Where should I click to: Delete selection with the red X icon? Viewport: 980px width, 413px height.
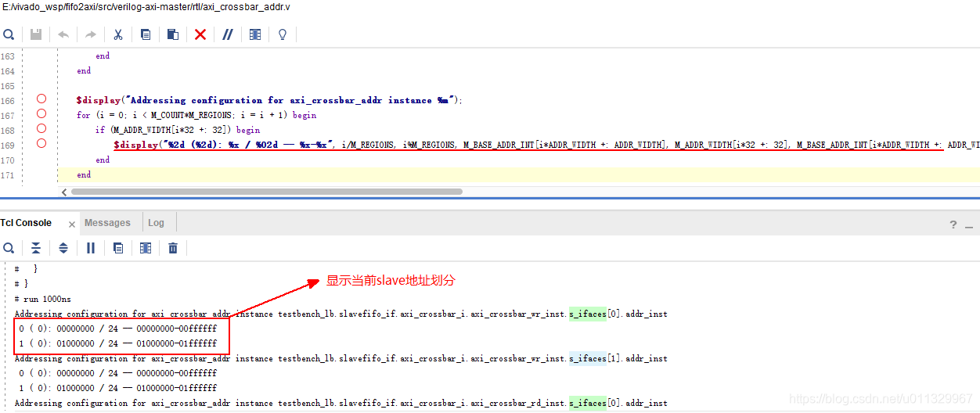[x=200, y=34]
